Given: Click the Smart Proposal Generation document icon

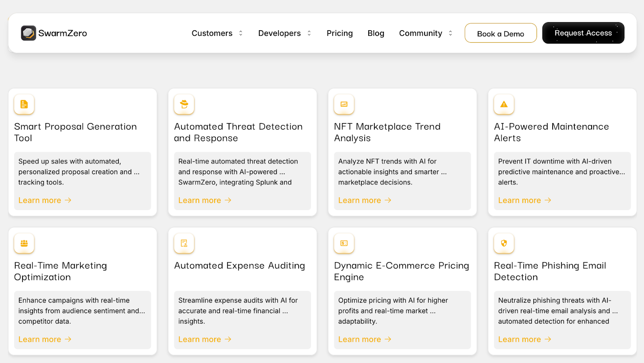Looking at the screenshot, I should (x=24, y=104).
